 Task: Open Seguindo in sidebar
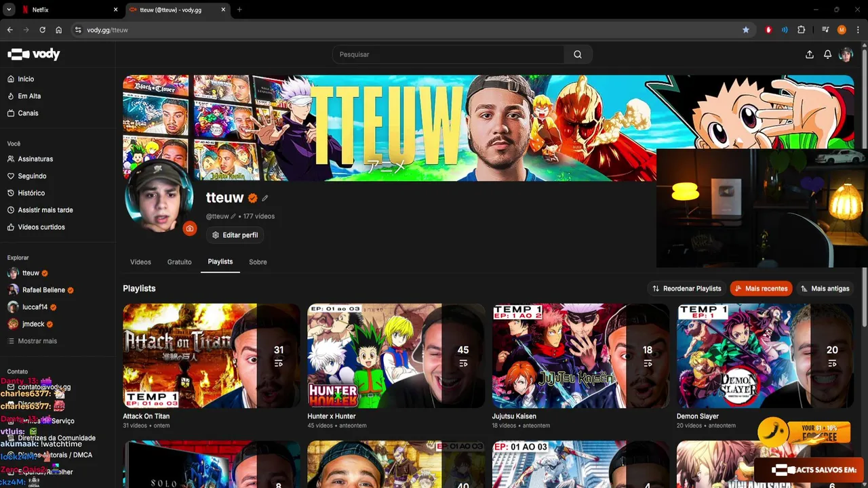[x=32, y=176]
